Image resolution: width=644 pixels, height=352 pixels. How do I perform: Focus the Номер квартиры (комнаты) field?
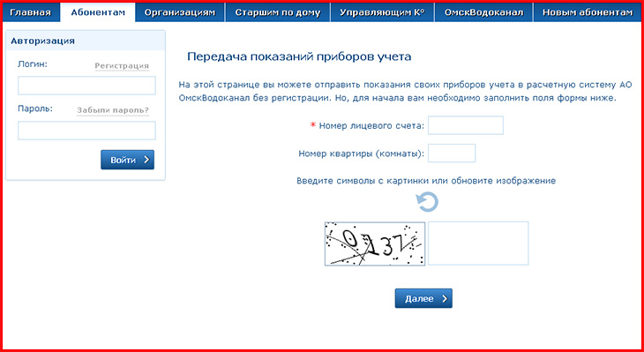pos(452,154)
